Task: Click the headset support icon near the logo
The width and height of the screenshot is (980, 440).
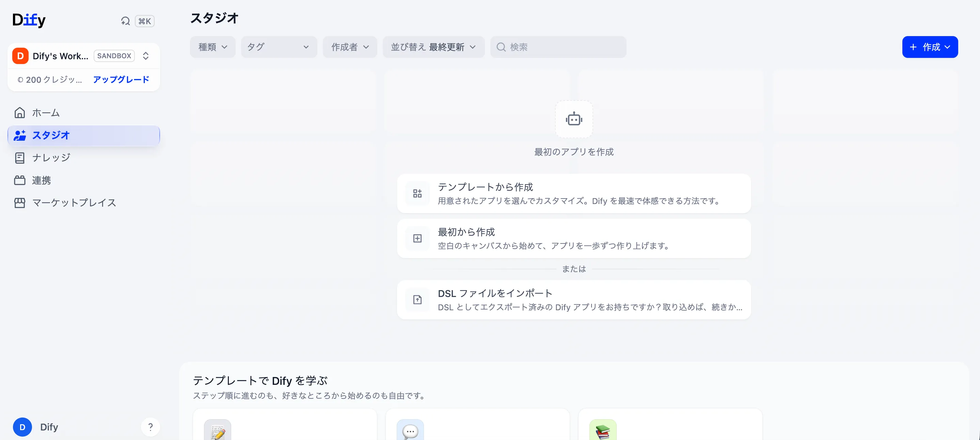Action: (x=125, y=21)
